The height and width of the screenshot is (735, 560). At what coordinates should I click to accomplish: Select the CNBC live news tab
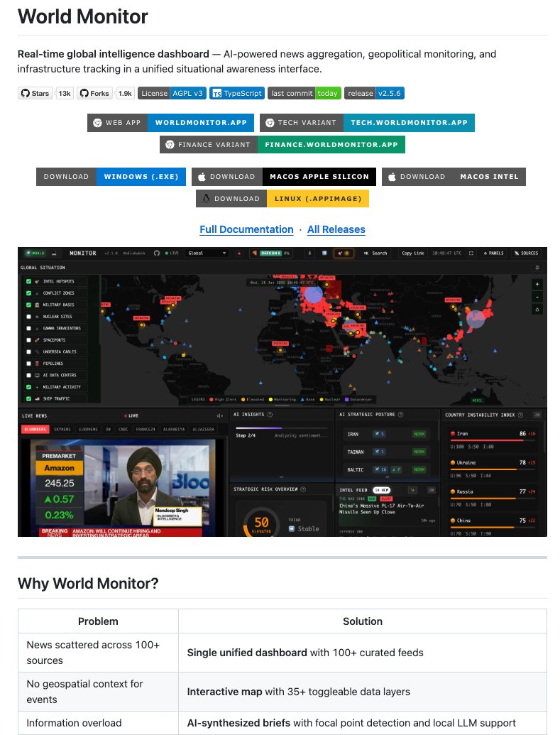click(123, 429)
